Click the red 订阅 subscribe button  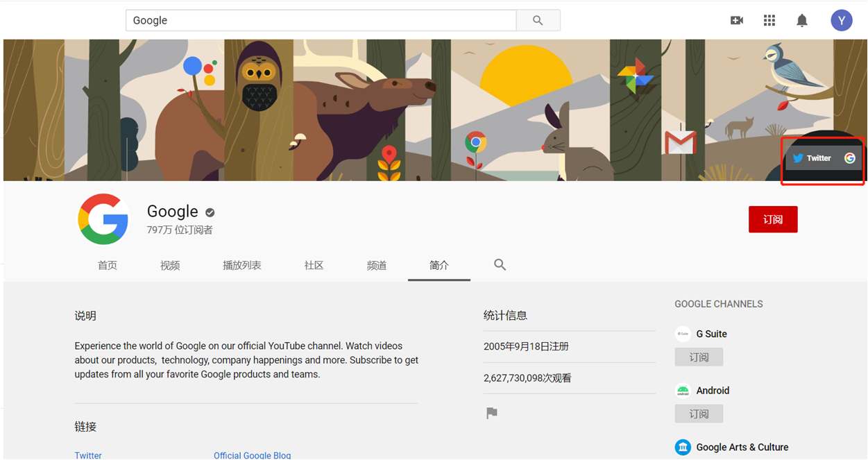773,219
